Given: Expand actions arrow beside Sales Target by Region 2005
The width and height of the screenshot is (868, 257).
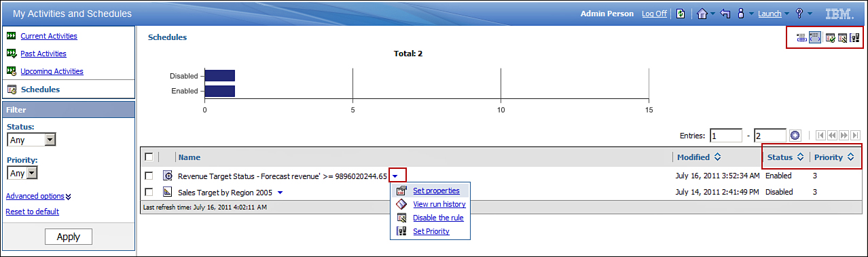Looking at the screenshot, I should coord(280,192).
